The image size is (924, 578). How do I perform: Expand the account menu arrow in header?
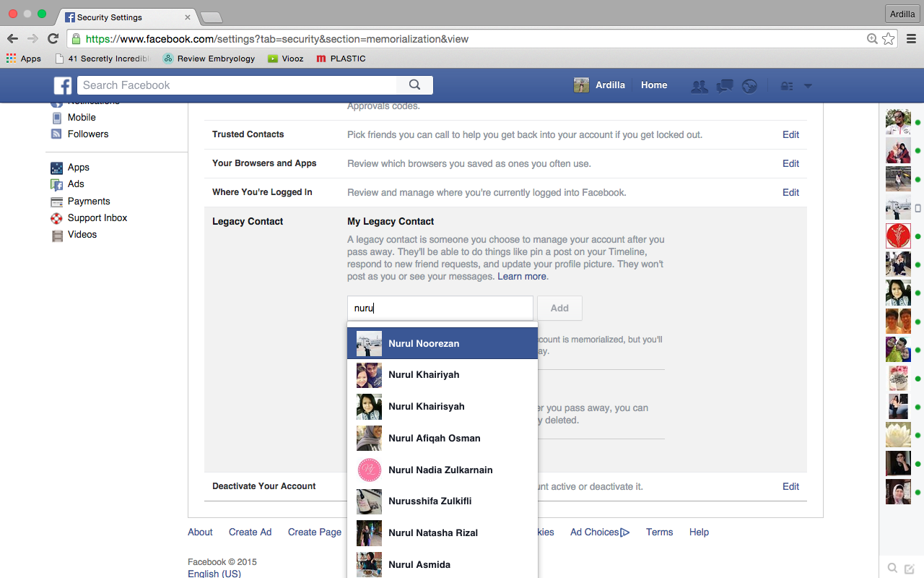coord(808,86)
